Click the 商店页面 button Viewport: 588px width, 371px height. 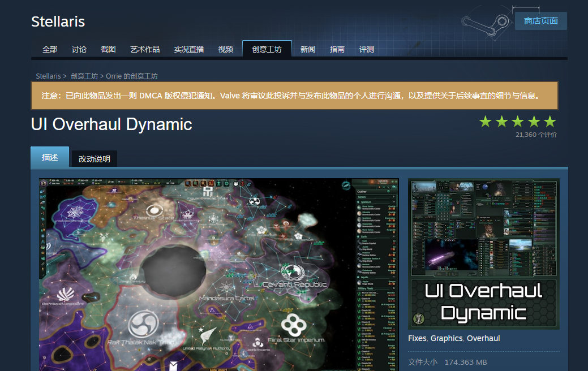pos(540,21)
